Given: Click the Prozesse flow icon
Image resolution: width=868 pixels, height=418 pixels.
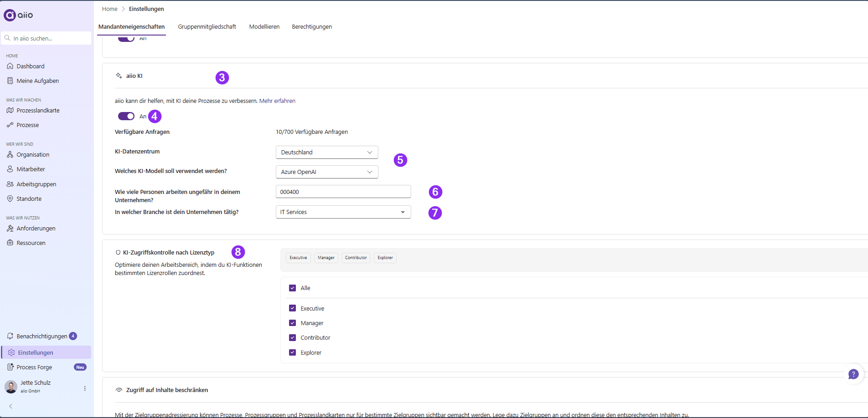Looking at the screenshot, I should pos(10,125).
